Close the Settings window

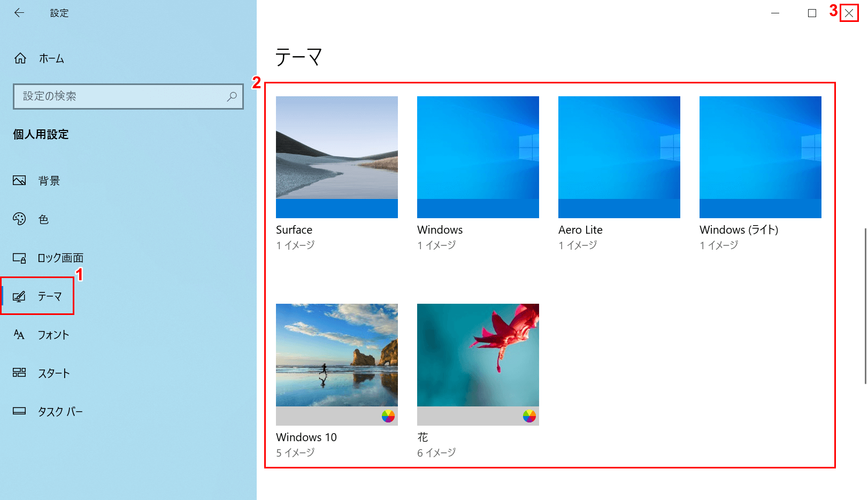849,13
